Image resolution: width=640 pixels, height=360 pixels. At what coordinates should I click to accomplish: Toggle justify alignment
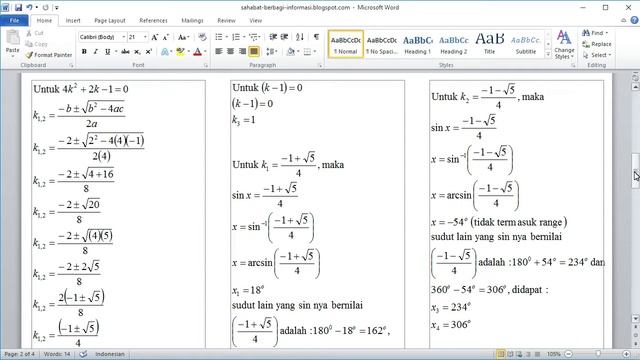coord(254,51)
